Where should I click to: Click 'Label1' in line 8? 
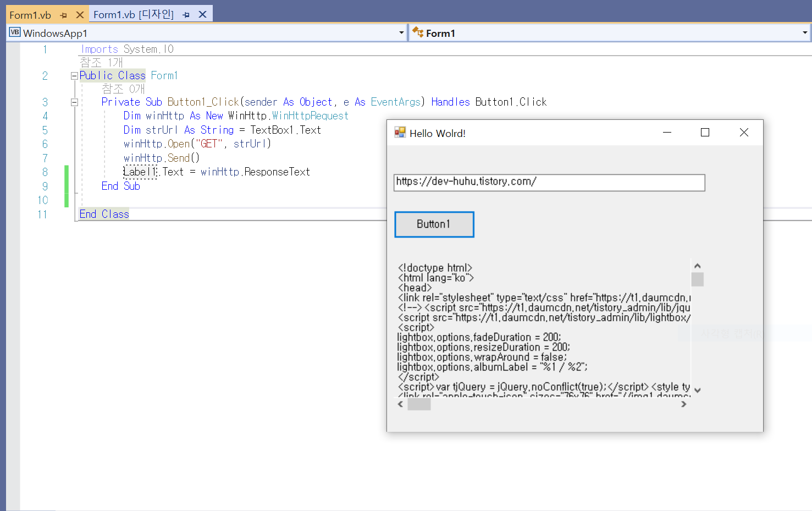pos(140,172)
